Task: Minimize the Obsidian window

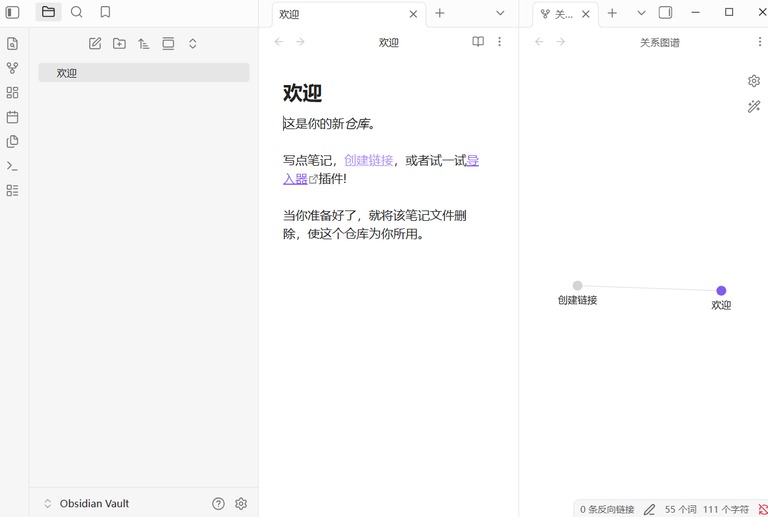Action: click(695, 12)
